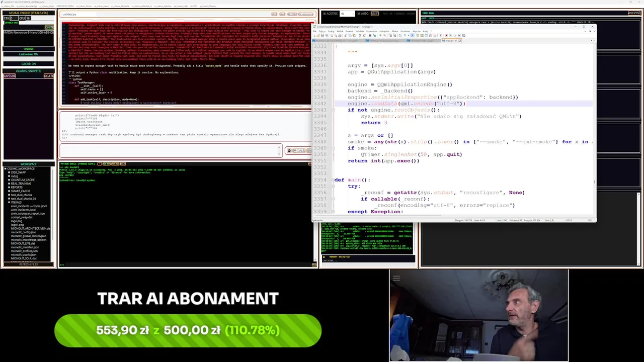Edit the CTX value field
The image size is (644, 362).
coord(14,18)
